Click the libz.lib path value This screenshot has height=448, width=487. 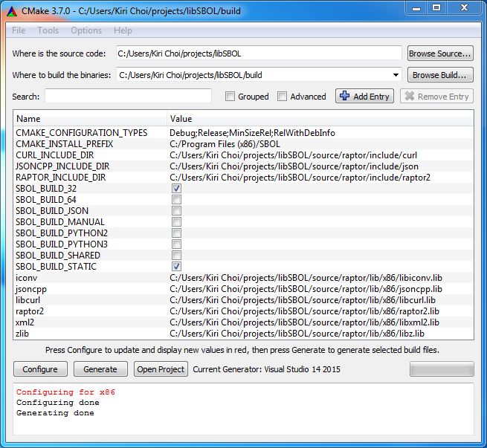point(297,334)
